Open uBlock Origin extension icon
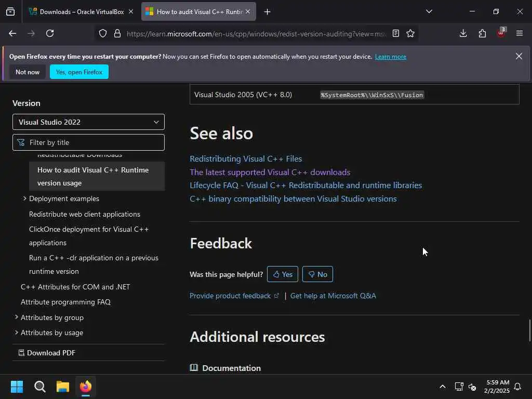 point(501,33)
